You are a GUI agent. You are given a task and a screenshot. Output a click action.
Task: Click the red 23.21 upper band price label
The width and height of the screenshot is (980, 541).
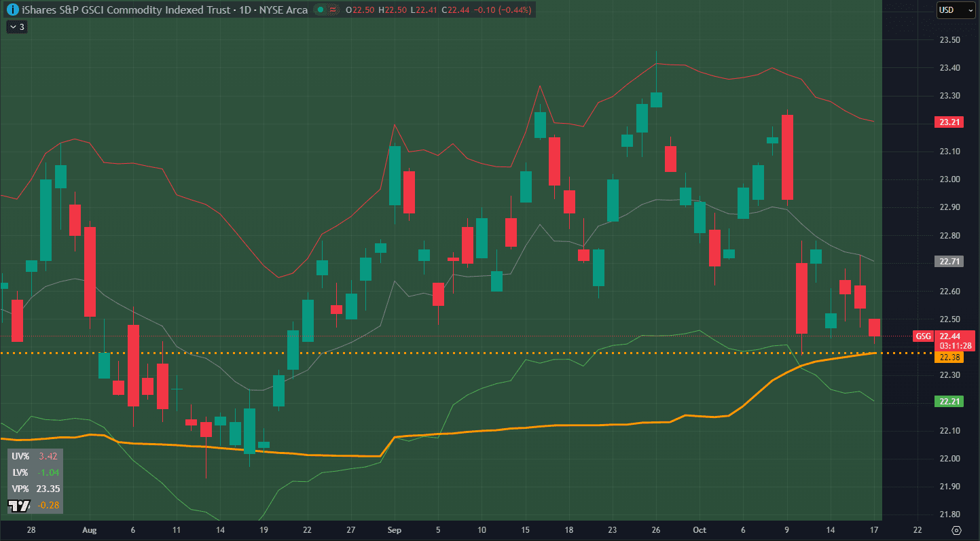949,122
